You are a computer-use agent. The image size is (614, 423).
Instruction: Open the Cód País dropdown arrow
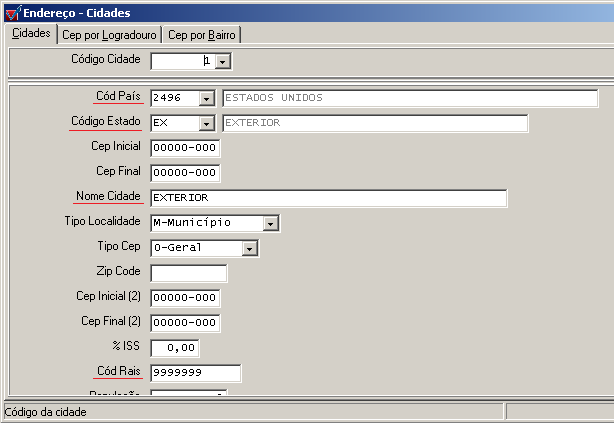click(x=207, y=98)
